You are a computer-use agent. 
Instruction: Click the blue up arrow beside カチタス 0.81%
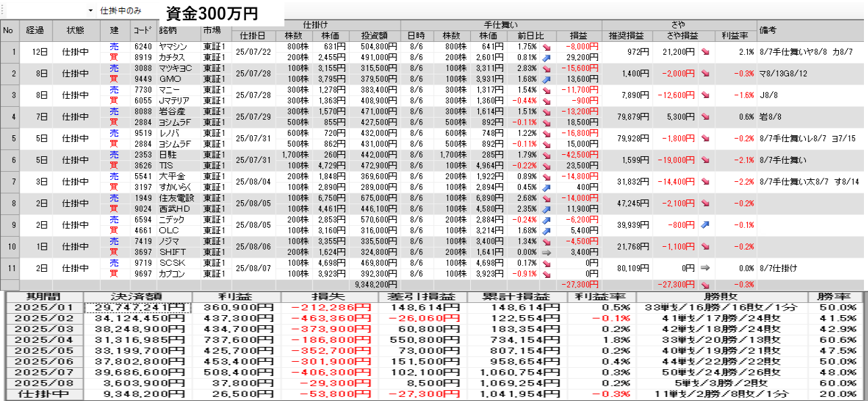(x=546, y=59)
